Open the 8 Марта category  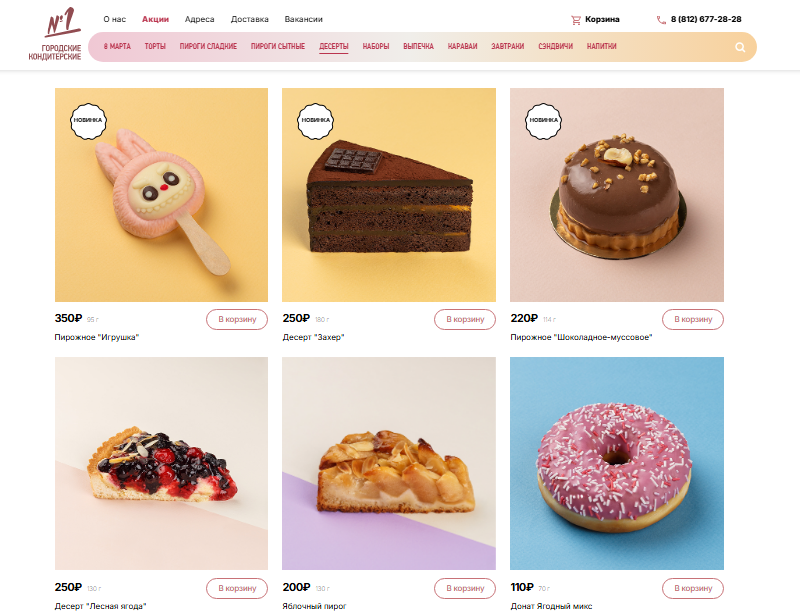[x=117, y=46]
